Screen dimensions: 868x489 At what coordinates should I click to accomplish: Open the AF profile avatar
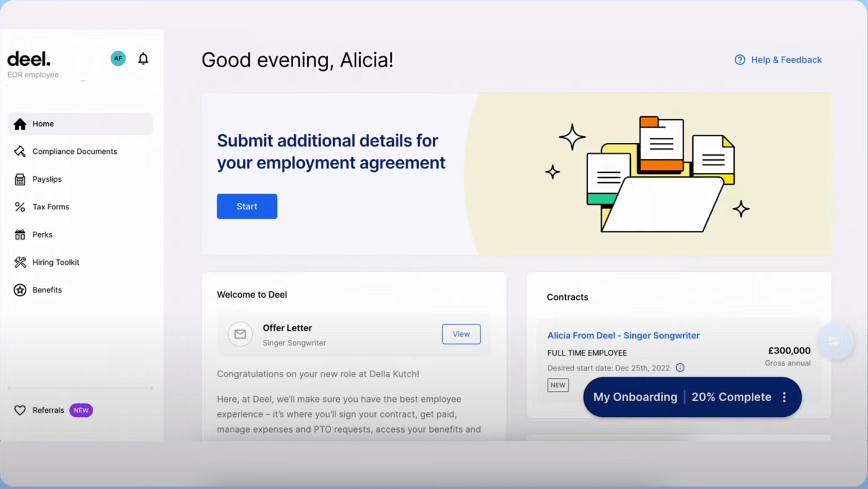coord(118,59)
